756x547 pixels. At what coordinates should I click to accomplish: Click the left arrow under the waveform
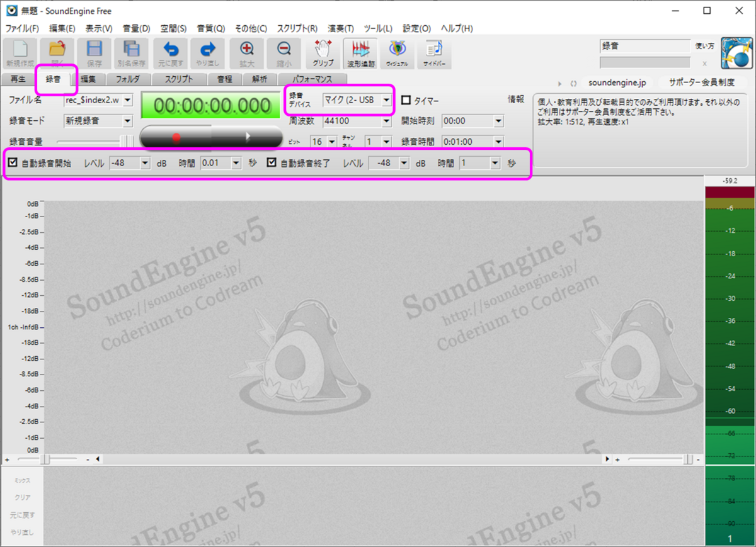(98, 459)
